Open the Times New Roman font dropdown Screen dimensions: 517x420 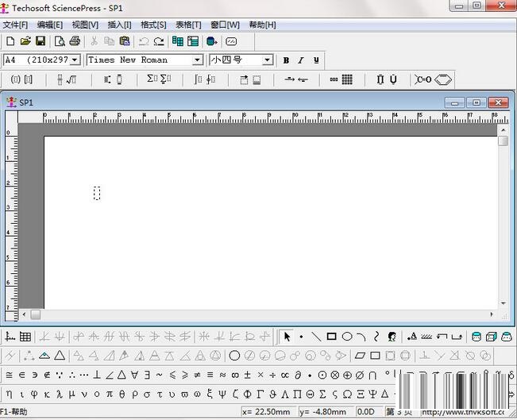197,60
